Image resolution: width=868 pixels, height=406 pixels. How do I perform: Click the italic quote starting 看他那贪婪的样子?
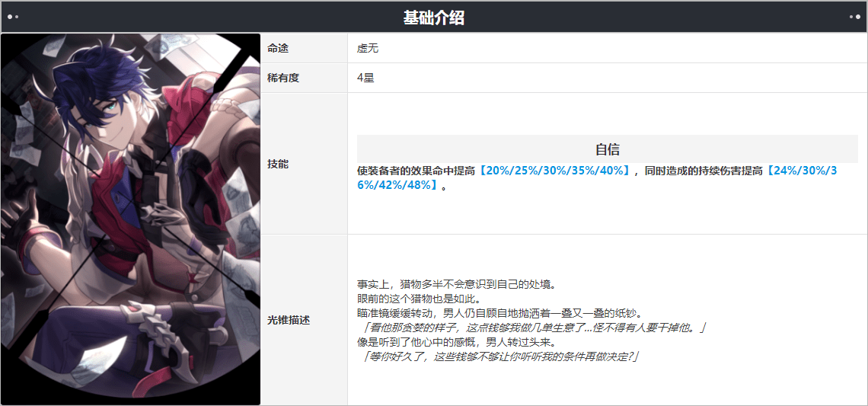pos(533,328)
